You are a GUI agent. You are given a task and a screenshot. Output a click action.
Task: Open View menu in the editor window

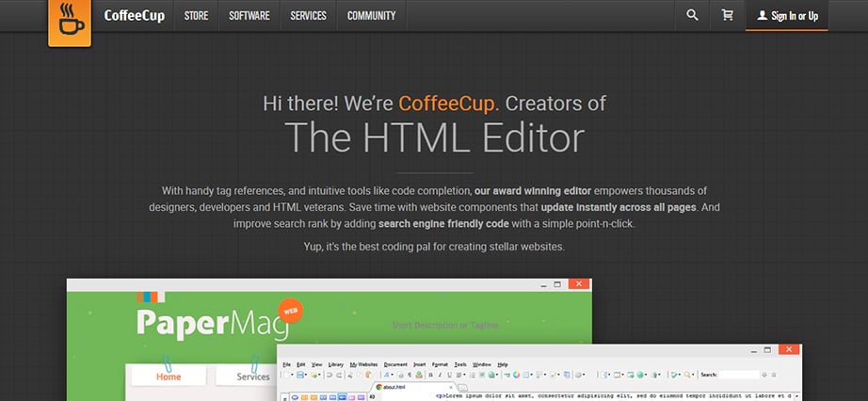point(316,364)
